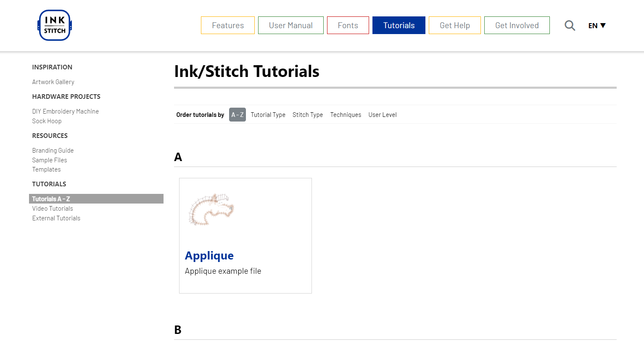Open the Applique tutorial title link

pyautogui.click(x=209, y=255)
